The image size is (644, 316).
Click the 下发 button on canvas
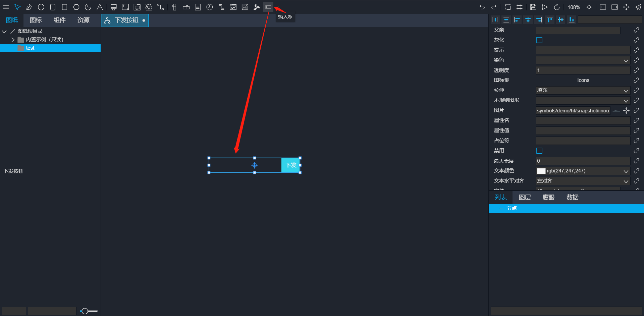coord(290,165)
